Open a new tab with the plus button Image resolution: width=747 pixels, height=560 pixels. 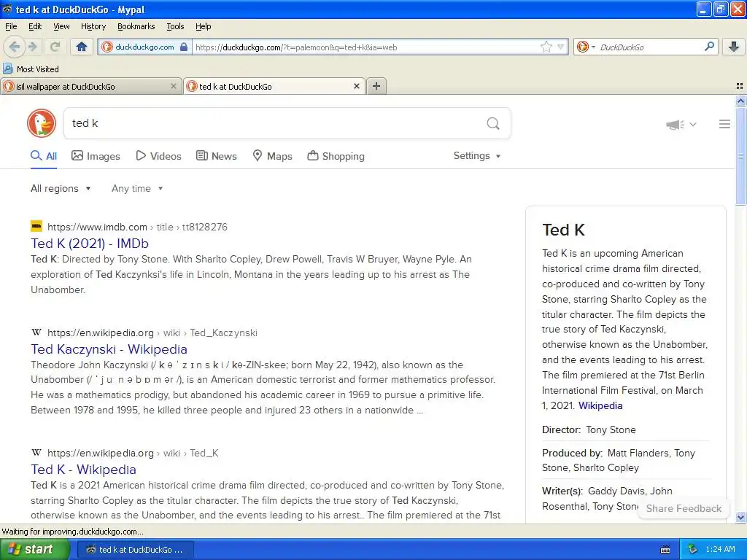(376, 86)
